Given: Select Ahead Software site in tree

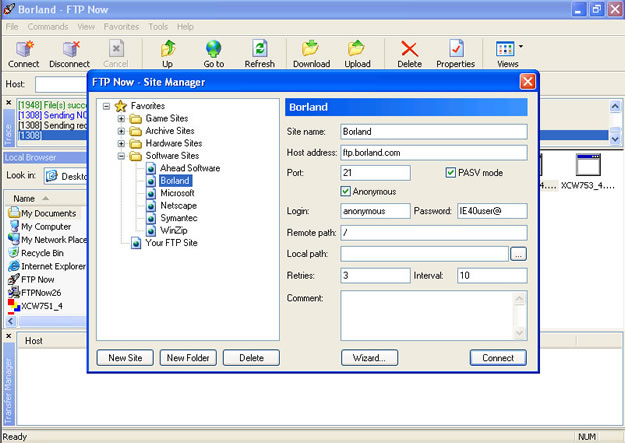Looking at the screenshot, I should click(190, 168).
